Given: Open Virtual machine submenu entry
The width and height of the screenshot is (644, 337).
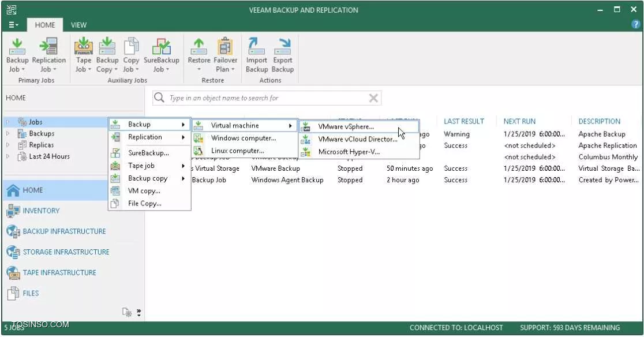Looking at the screenshot, I should [x=244, y=126].
